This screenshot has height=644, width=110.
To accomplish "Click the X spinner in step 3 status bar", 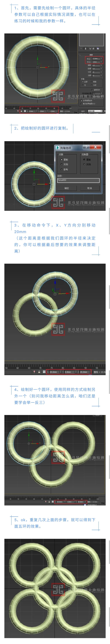I will tap(61, 372).
